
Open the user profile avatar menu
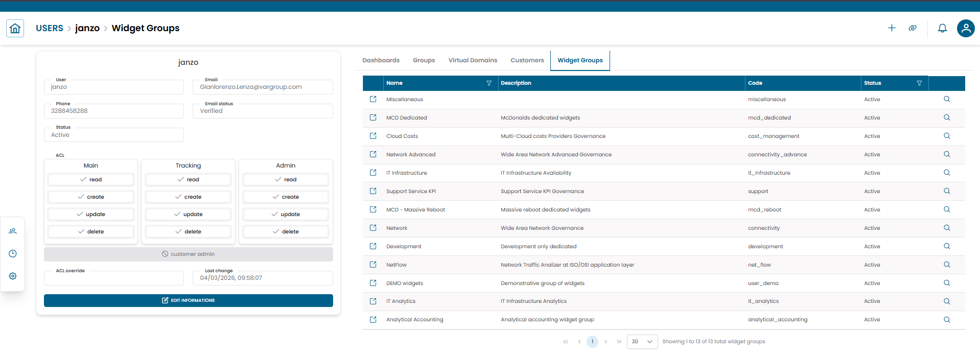(966, 28)
